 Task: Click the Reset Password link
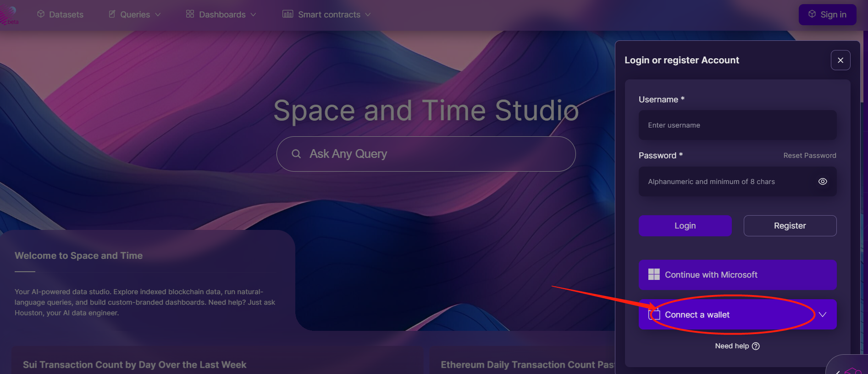click(x=809, y=156)
